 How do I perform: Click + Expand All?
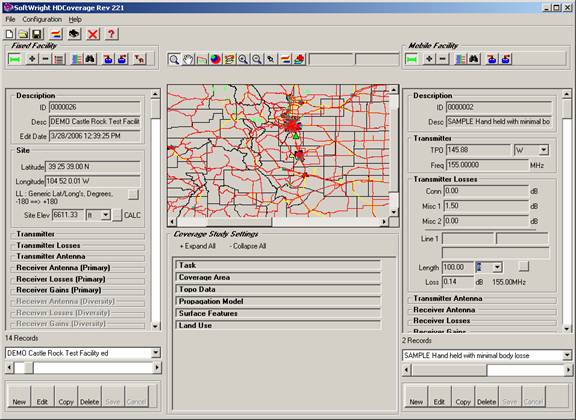(x=198, y=246)
